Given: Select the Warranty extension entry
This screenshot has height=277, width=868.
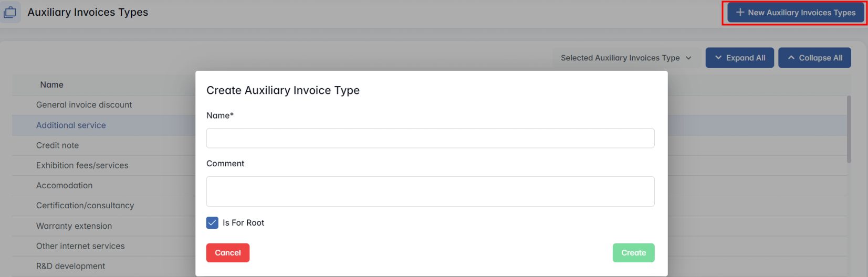Looking at the screenshot, I should tap(74, 226).
